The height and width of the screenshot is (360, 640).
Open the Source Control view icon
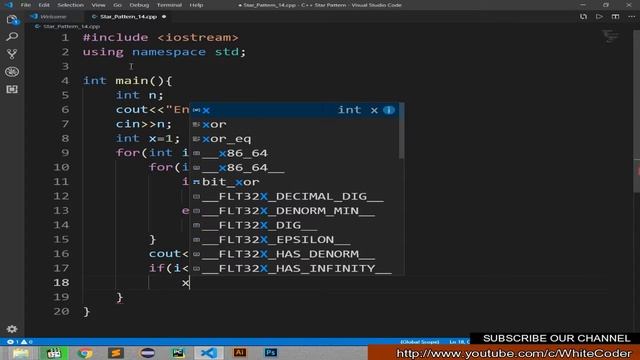[x=12, y=54]
